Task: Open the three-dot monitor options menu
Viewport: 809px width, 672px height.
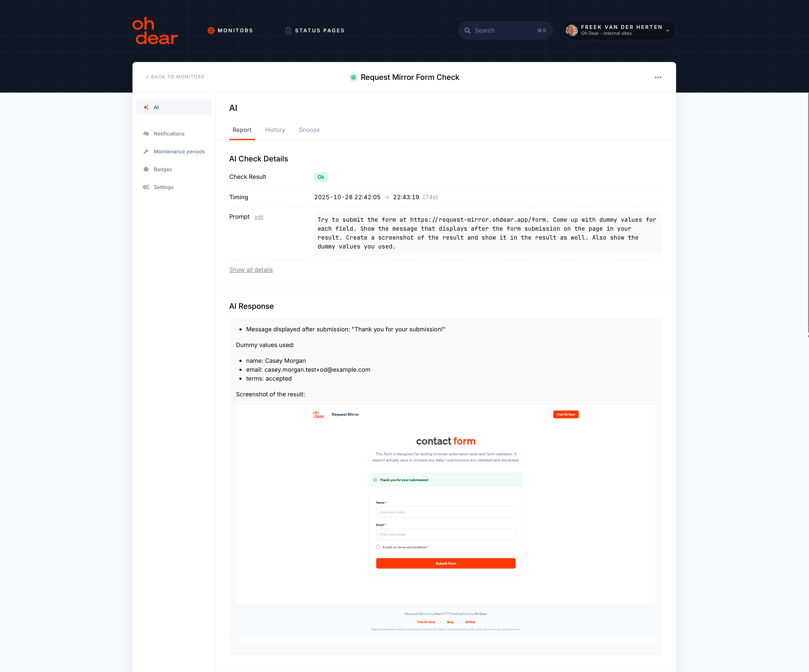Action: tap(658, 78)
